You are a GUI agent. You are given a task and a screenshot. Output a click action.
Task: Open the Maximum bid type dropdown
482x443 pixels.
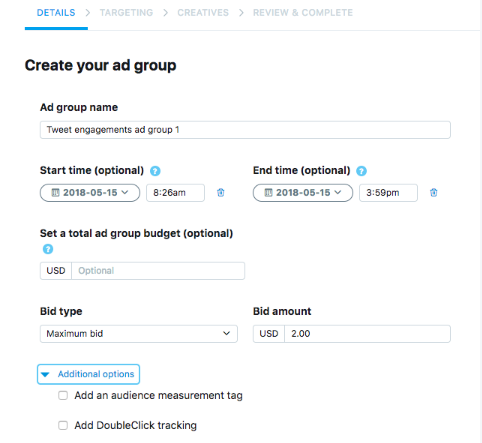coord(139,334)
